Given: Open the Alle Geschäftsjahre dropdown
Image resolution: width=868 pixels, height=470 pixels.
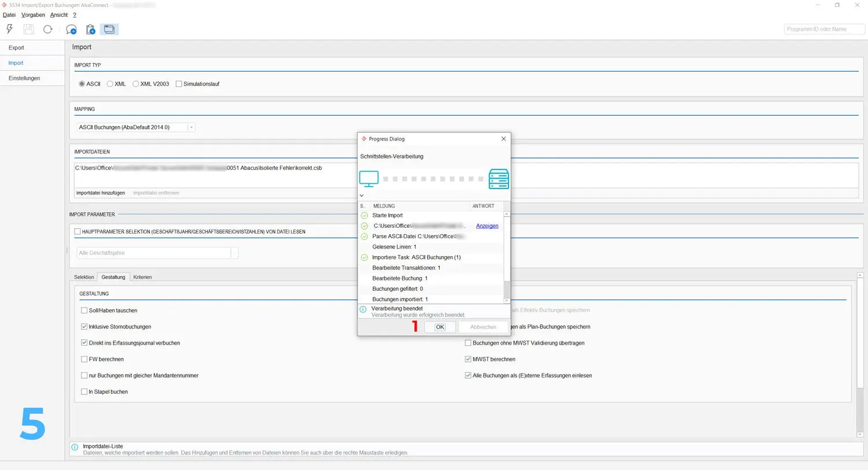Looking at the screenshot, I should [234, 253].
